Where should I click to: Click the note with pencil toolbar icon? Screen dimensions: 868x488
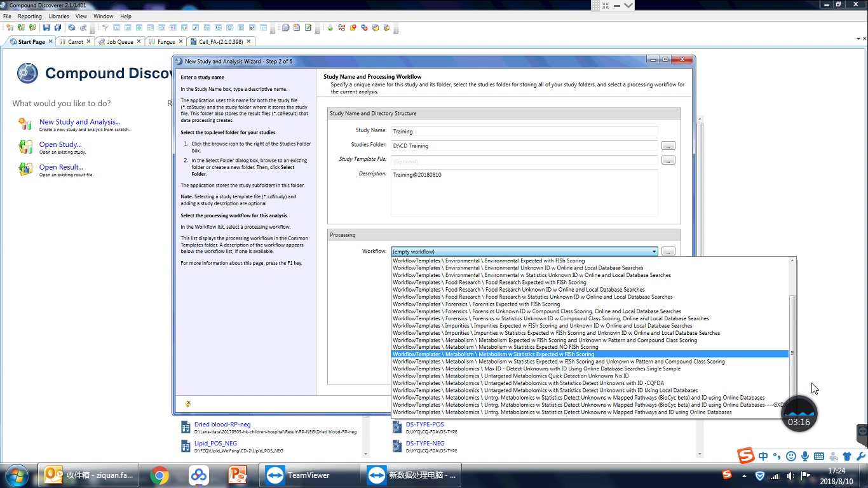308,28
